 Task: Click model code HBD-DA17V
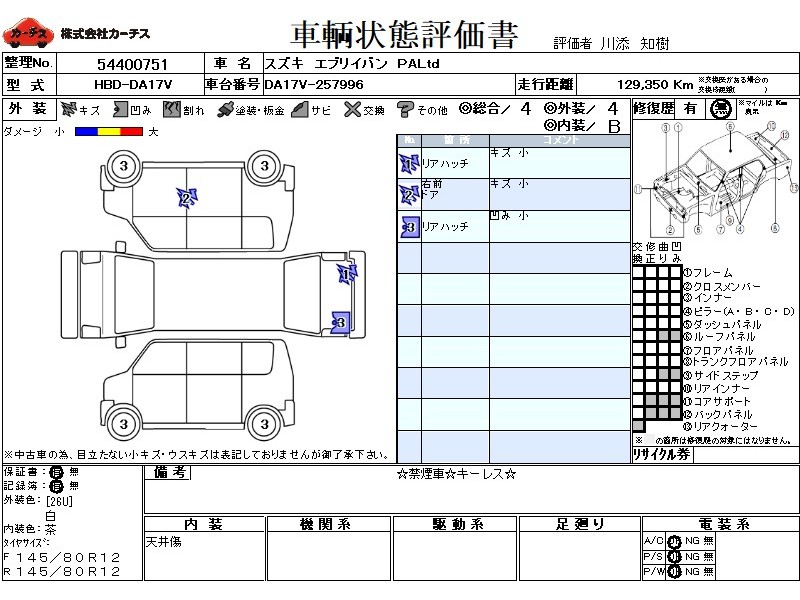133,85
